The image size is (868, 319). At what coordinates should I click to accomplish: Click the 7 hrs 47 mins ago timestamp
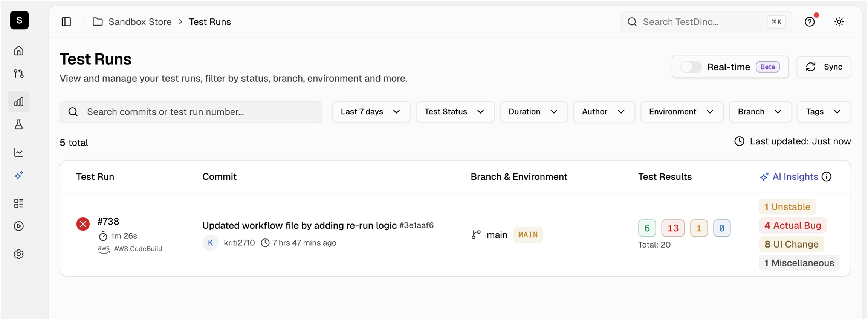(304, 243)
